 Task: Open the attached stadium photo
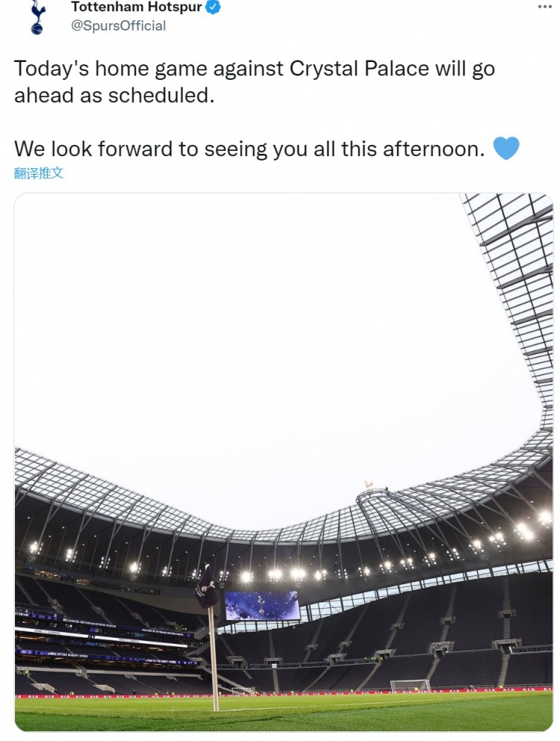click(284, 462)
